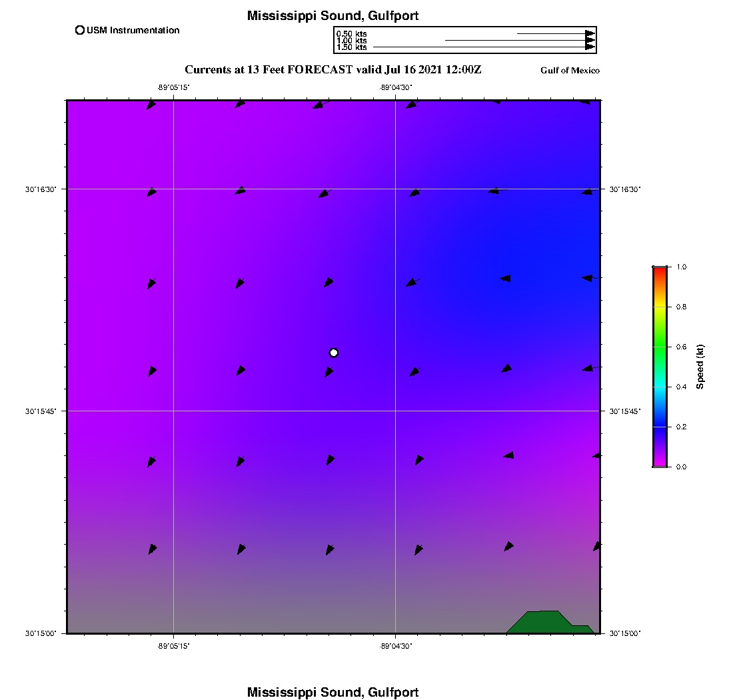The width and height of the screenshot is (733, 700).
Task: Click the left axis 30°16'30" latitude label
Action: pyautogui.click(x=41, y=189)
